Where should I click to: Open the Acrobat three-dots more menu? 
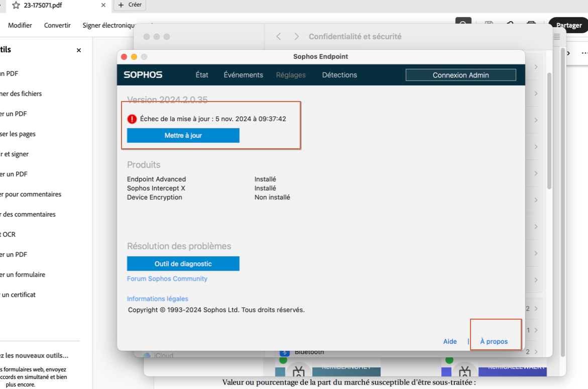pyautogui.click(x=584, y=53)
